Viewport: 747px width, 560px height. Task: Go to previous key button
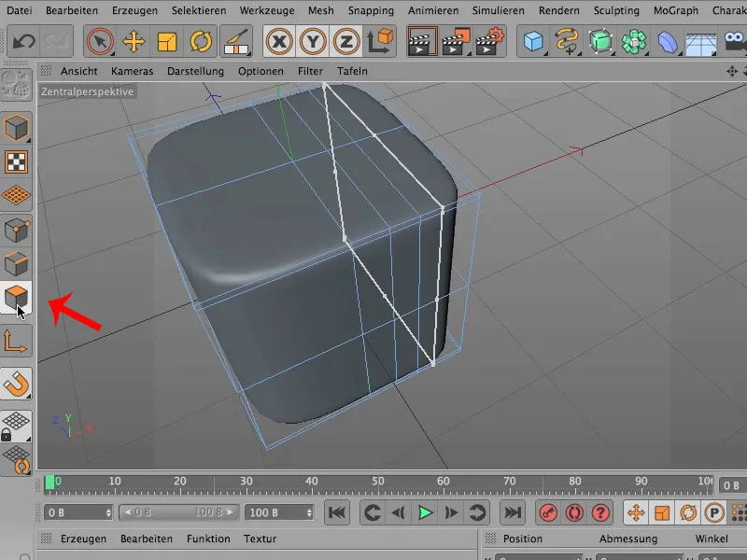372,512
